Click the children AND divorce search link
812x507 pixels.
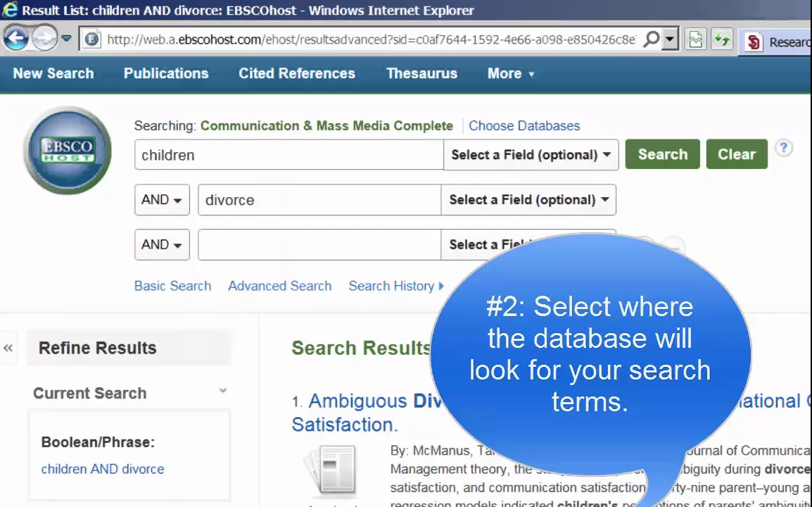pyautogui.click(x=103, y=469)
